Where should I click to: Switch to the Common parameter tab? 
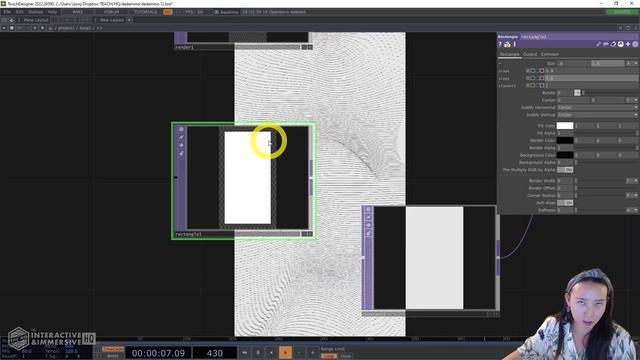549,54
